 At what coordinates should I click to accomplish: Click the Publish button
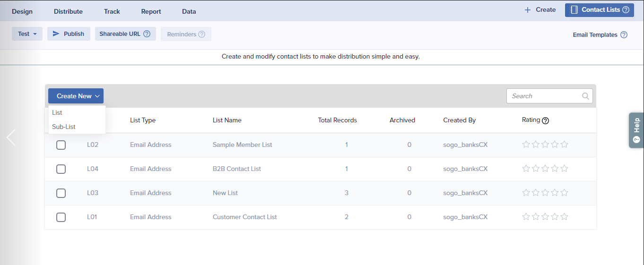(x=69, y=34)
